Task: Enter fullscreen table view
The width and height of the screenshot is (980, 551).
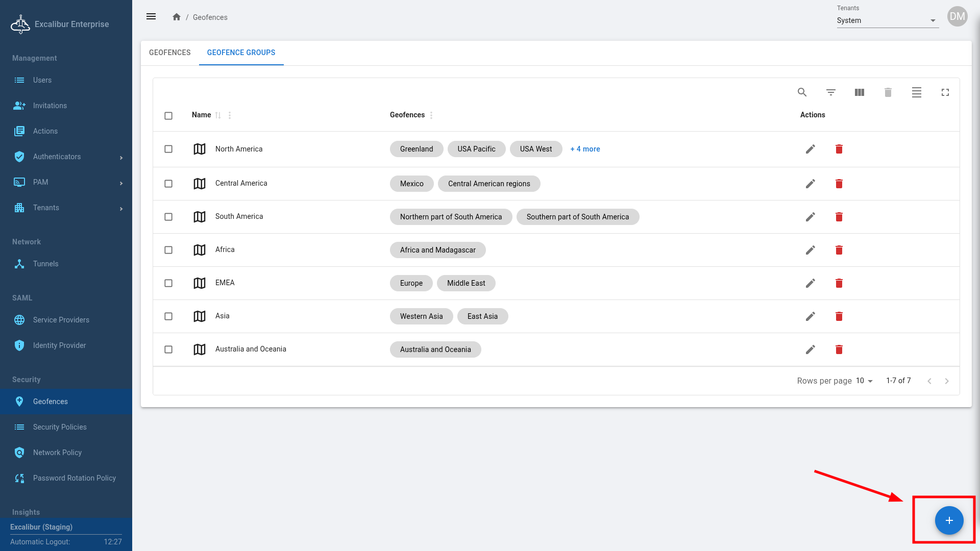Action: [945, 92]
